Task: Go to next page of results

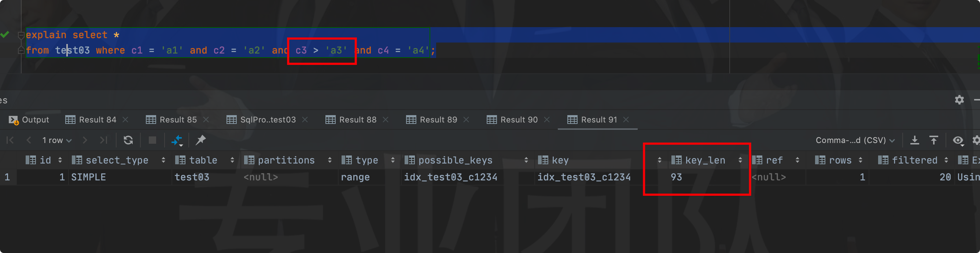Action: coord(85,140)
